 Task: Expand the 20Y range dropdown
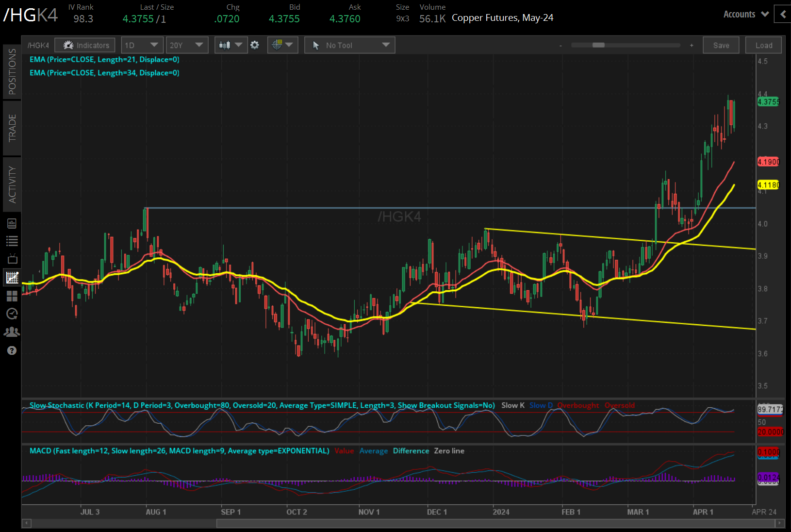click(x=186, y=45)
